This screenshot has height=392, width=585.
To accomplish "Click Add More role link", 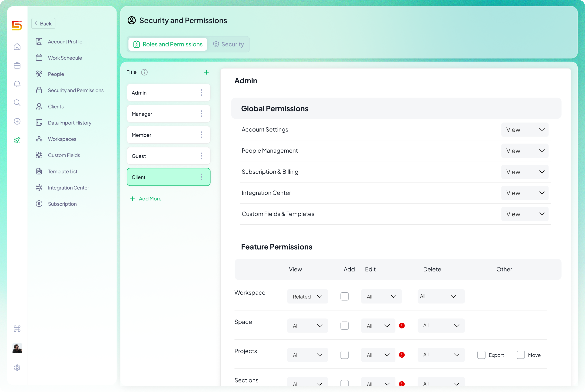I will pyautogui.click(x=146, y=199).
